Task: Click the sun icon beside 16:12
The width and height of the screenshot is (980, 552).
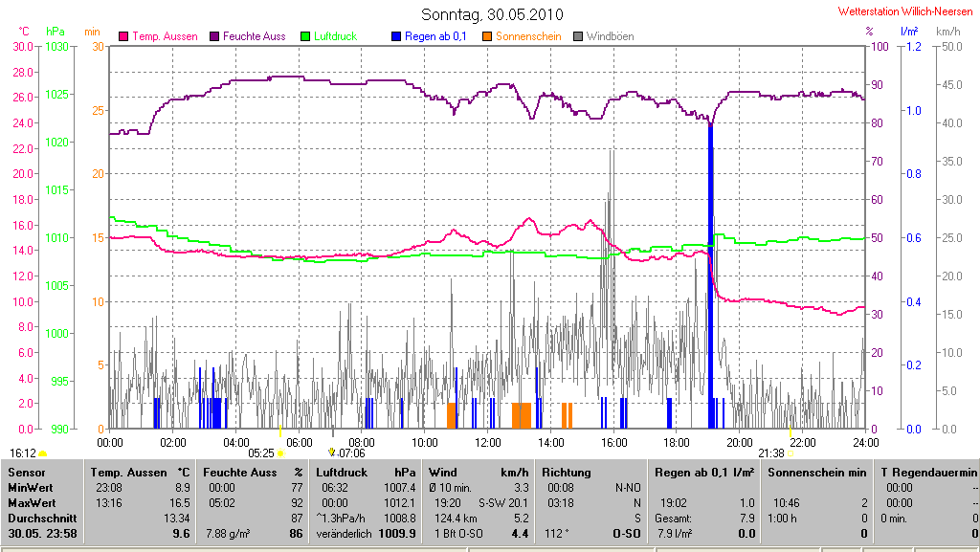Action: point(43,454)
